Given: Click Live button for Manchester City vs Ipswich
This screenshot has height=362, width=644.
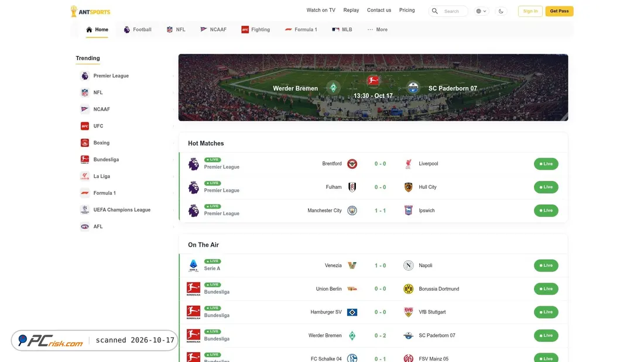Looking at the screenshot, I should (x=546, y=211).
